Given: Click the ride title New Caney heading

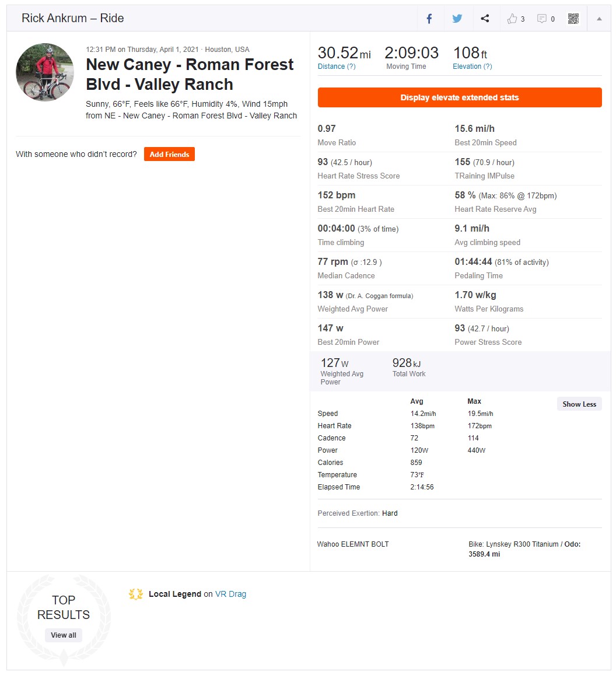Looking at the screenshot, I should coord(190,75).
